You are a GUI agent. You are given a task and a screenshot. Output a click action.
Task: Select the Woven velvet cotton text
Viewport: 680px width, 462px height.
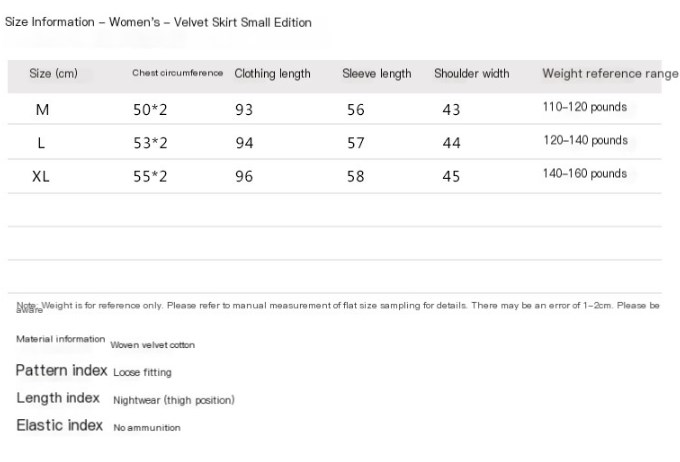coord(152,345)
